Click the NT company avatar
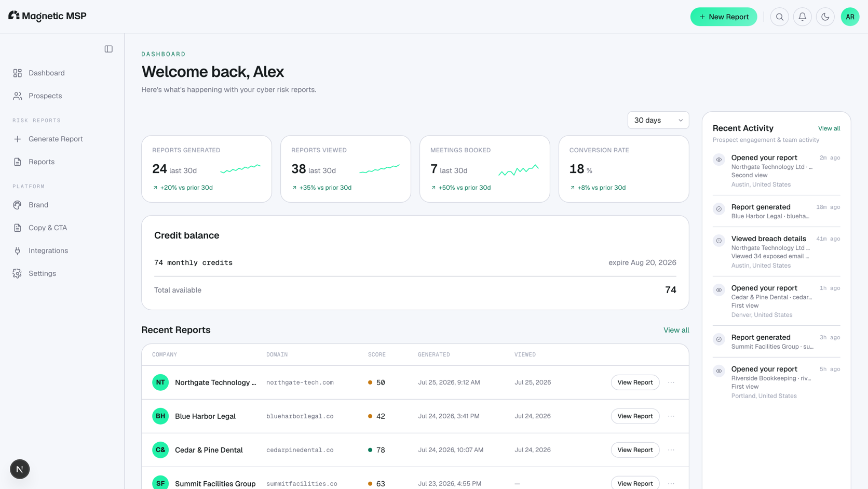Image resolution: width=868 pixels, height=489 pixels. (x=160, y=382)
